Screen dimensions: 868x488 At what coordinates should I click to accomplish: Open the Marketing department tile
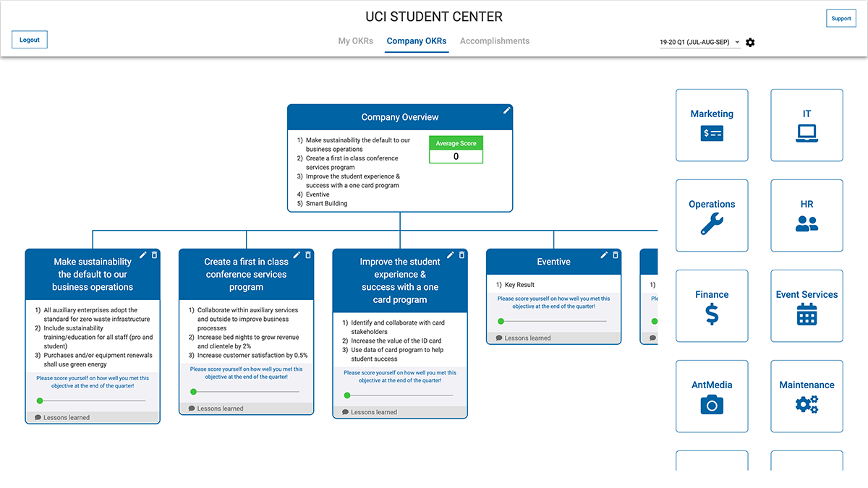(712, 125)
